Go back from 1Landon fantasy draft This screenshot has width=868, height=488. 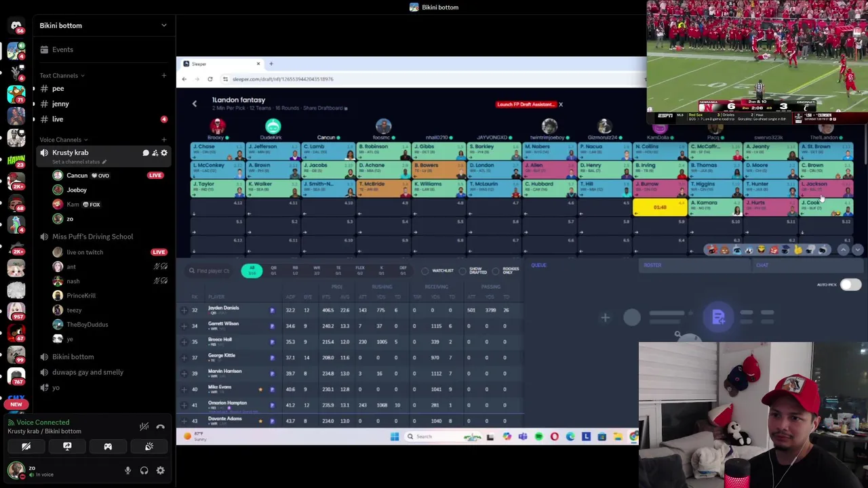coord(194,104)
